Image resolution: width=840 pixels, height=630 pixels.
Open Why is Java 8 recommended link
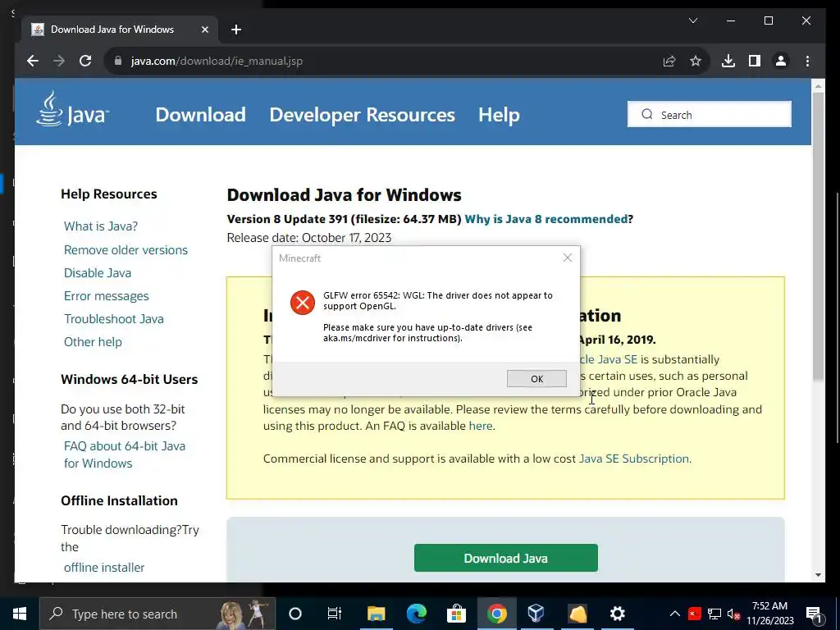(x=546, y=218)
